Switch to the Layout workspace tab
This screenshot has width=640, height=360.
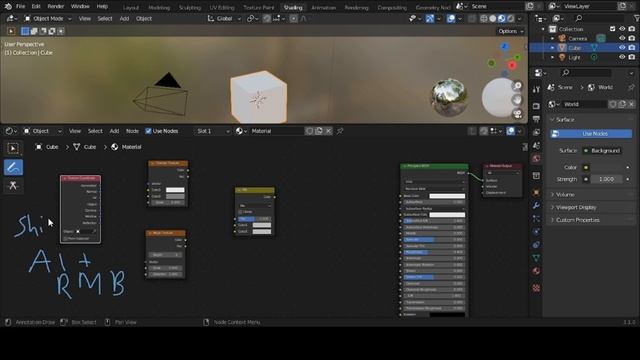tap(131, 7)
